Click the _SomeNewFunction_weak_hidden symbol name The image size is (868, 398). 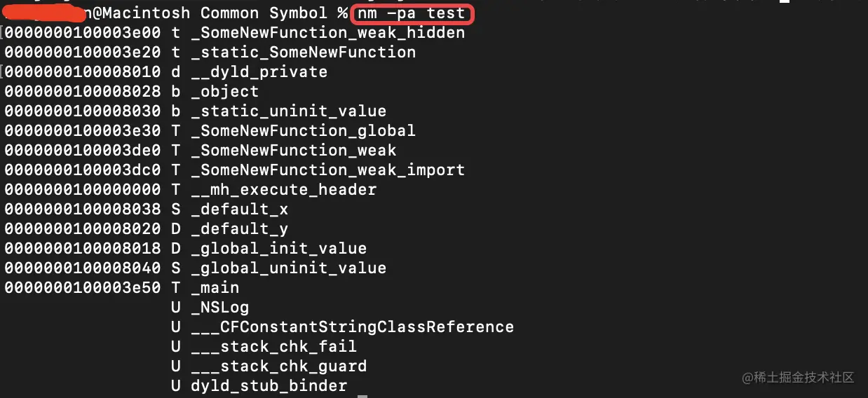click(327, 33)
